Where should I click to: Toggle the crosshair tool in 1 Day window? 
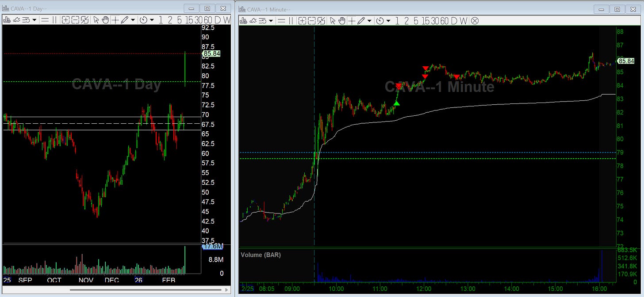click(115, 20)
